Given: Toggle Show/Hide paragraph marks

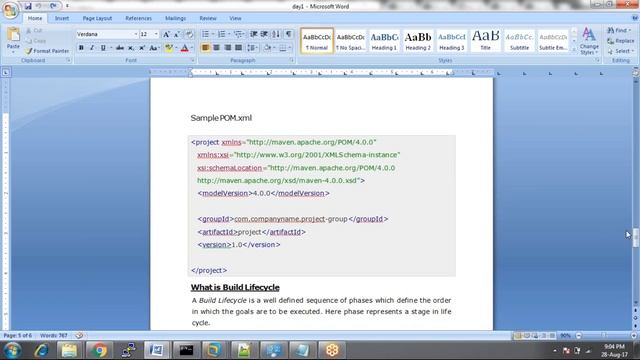Looking at the screenshot, I should (x=289, y=34).
